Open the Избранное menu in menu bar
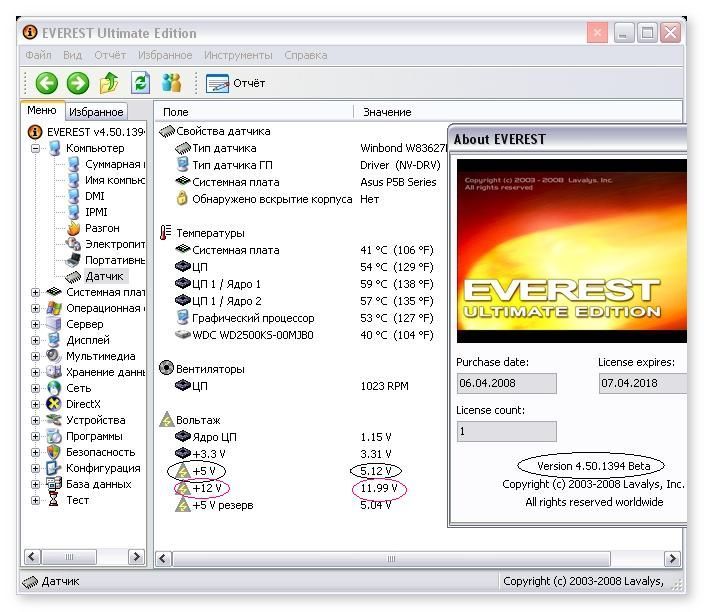Image resolution: width=704 pixels, height=612 pixels. click(x=165, y=55)
